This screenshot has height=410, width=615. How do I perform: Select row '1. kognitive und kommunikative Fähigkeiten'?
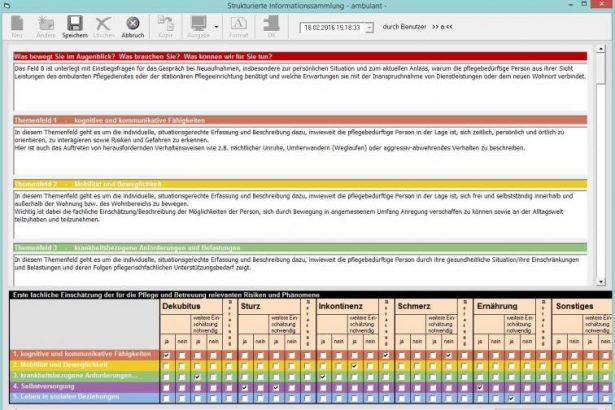[85, 354]
